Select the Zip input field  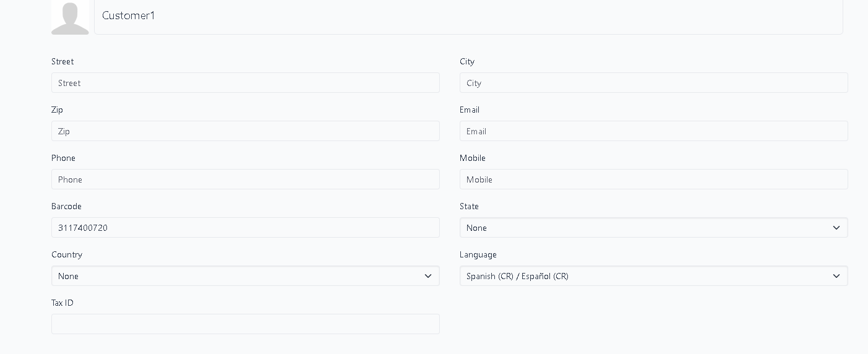[x=245, y=131]
